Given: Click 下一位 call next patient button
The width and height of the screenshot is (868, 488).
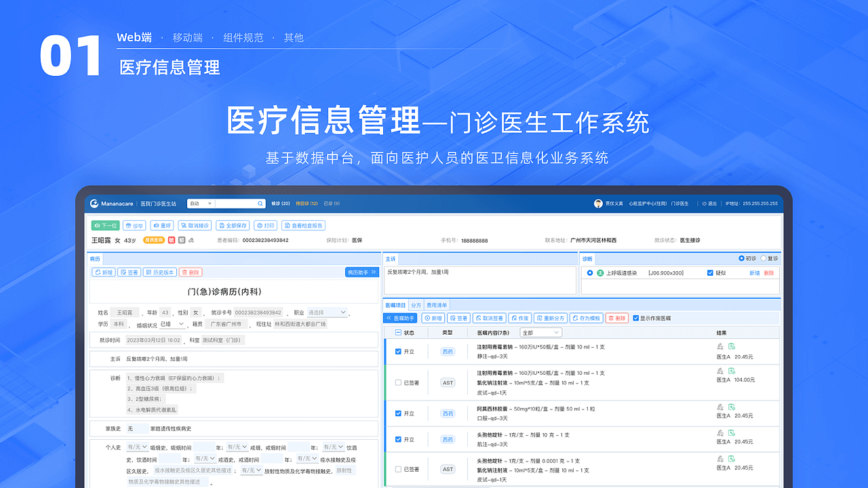Looking at the screenshot, I should click(106, 226).
